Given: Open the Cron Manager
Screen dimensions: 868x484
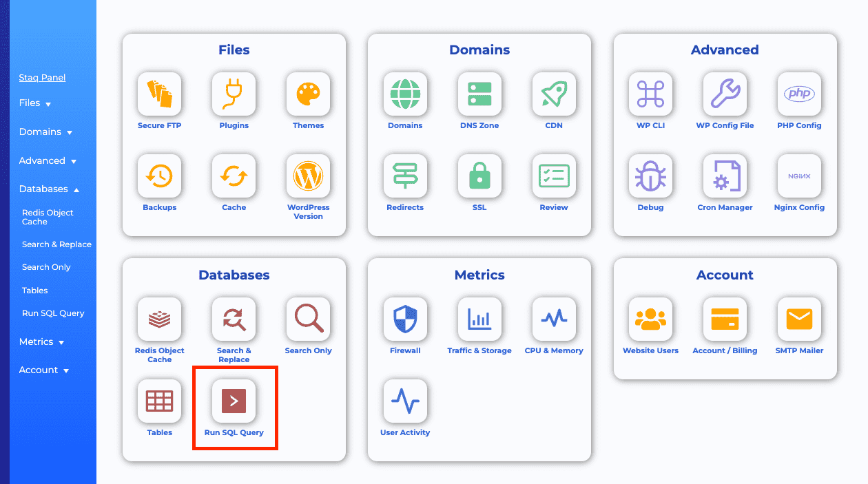Looking at the screenshot, I should click(x=725, y=176).
